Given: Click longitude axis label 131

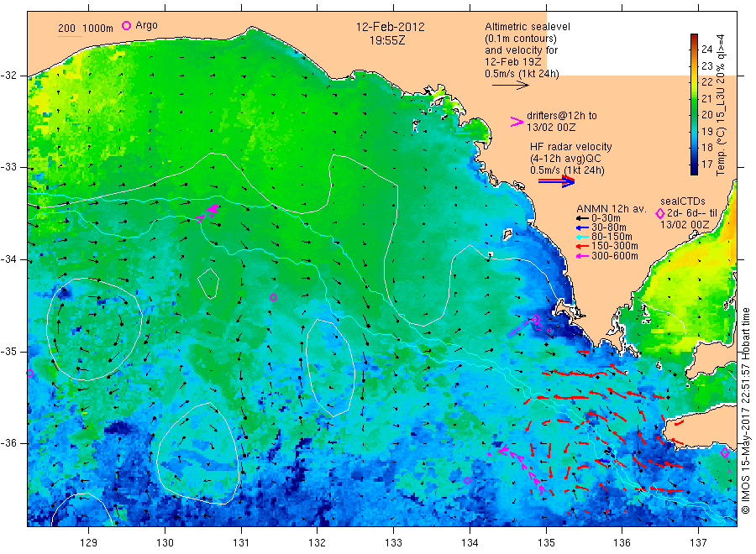Looking at the screenshot, I should tap(241, 543).
